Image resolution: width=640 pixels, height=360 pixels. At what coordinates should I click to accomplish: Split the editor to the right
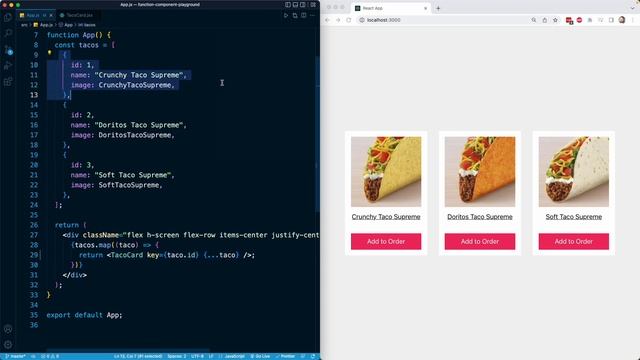tap(304, 16)
